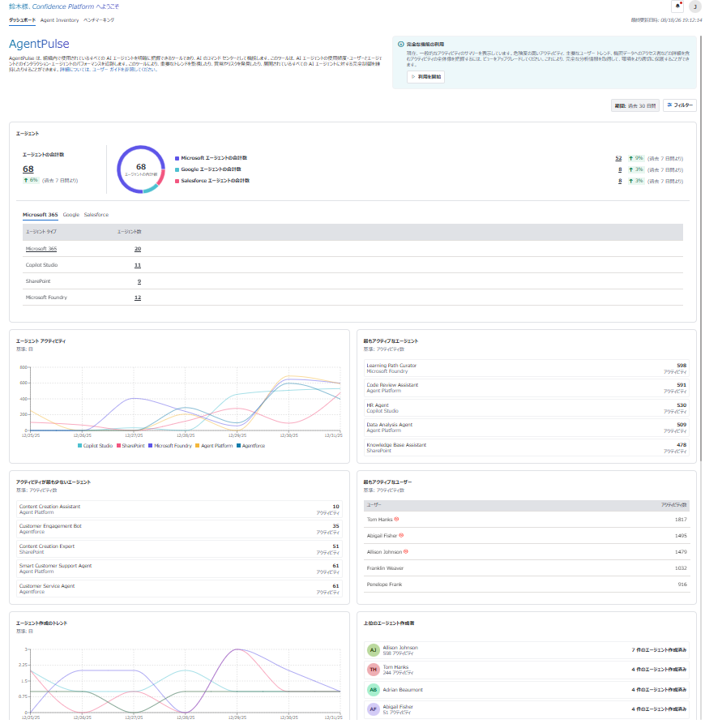Click the Microsoft legend color swatch
Image resolution: width=705 pixels, height=728 pixels.
(x=177, y=158)
